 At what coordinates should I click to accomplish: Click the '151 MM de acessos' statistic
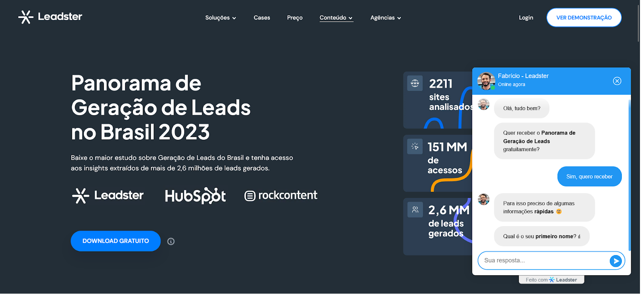point(447,158)
